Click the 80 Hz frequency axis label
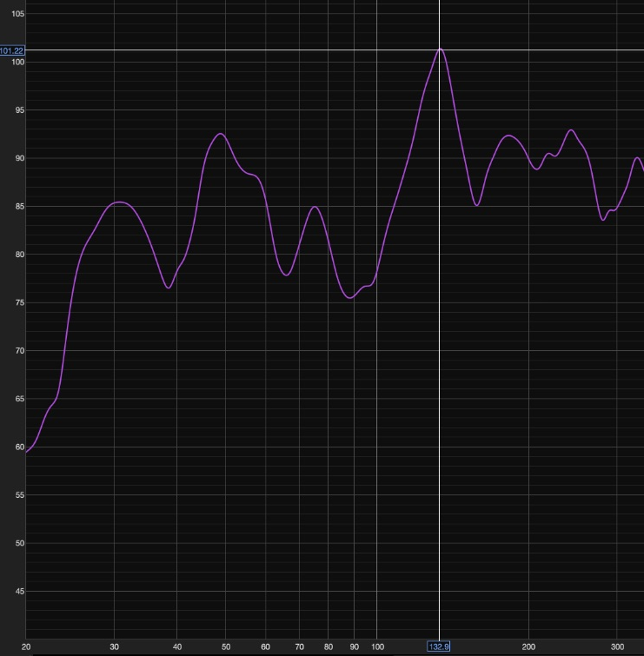 pos(328,647)
